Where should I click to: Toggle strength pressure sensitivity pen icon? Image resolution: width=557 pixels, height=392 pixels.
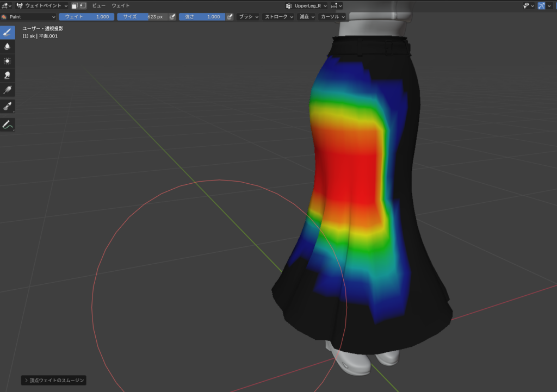pyautogui.click(x=230, y=17)
